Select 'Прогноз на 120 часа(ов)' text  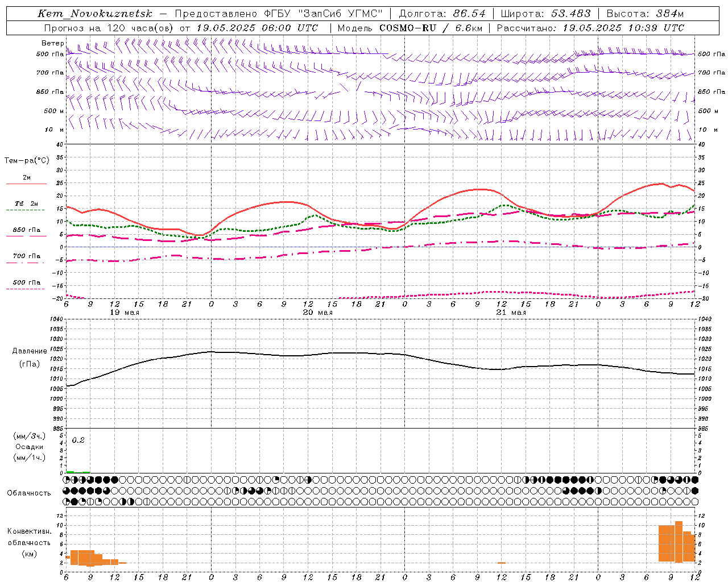109,28
